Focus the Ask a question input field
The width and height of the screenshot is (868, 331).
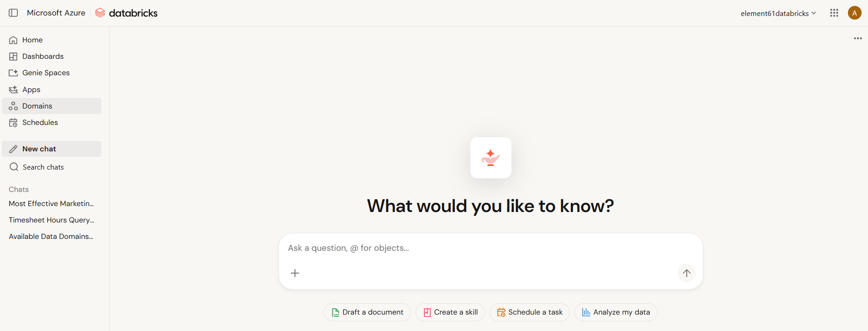490,248
